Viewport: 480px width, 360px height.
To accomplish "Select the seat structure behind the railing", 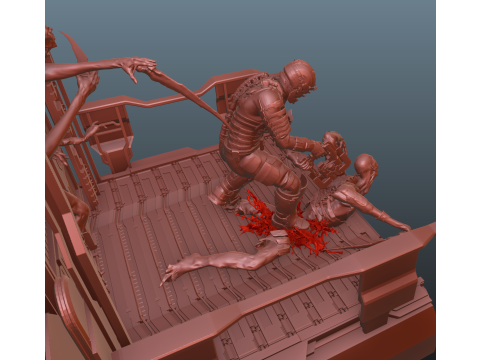I will tap(109, 137).
